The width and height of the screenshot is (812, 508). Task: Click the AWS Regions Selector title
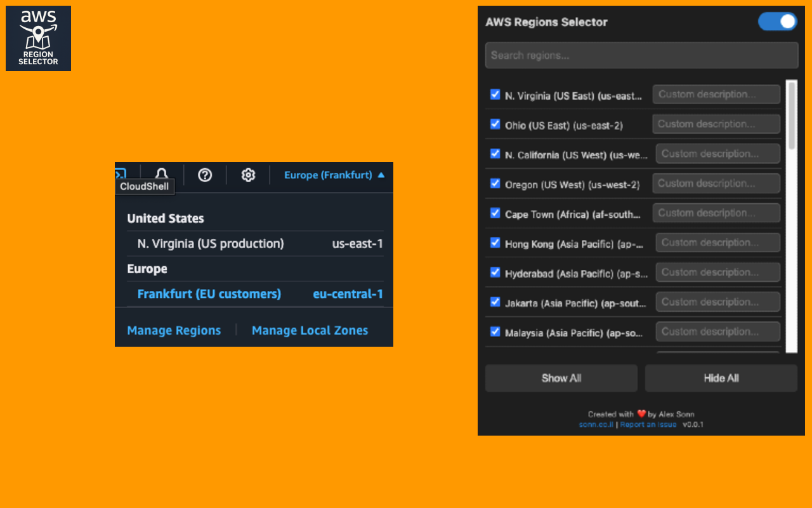tap(546, 22)
